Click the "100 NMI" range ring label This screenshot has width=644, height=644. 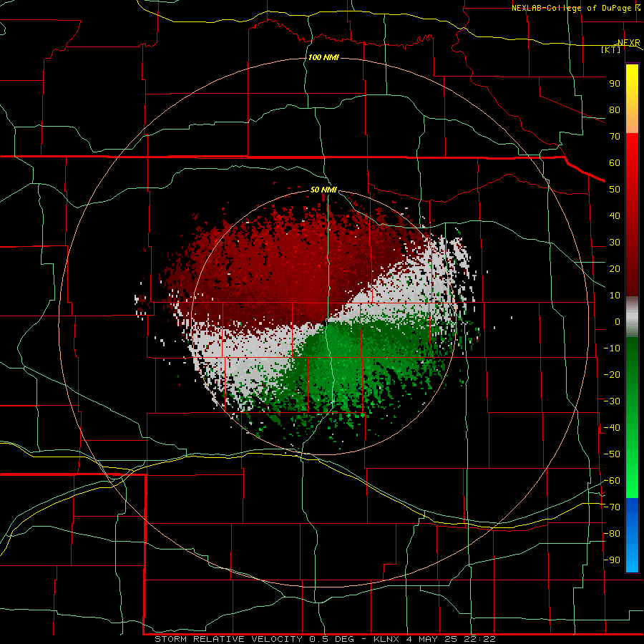(323, 57)
